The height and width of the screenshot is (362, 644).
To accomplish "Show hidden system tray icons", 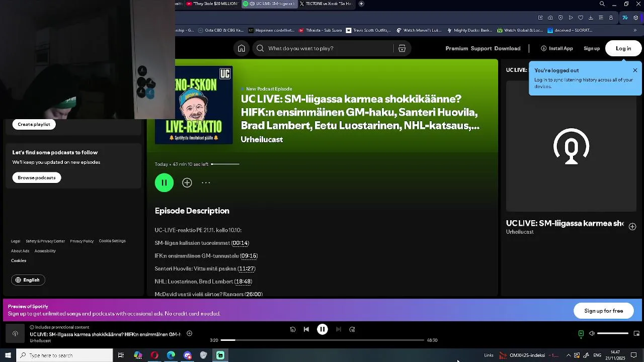I will click(x=569, y=355).
